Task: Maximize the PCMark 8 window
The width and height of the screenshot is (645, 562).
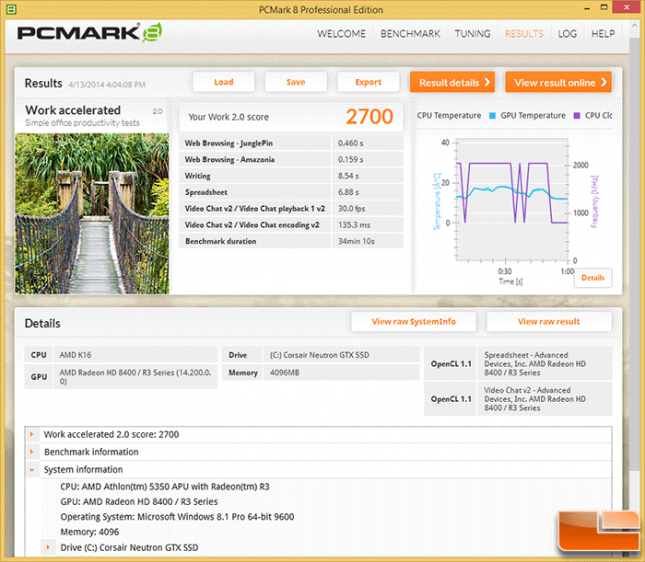Action: pos(604,7)
